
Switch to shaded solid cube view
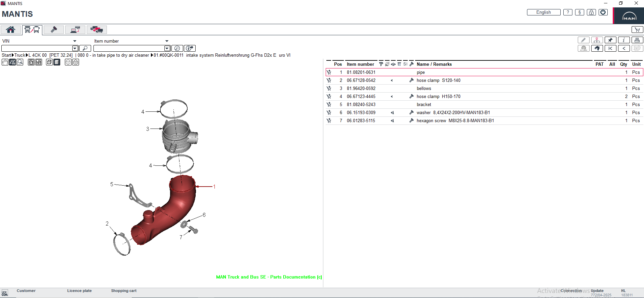[x=57, y=62]
